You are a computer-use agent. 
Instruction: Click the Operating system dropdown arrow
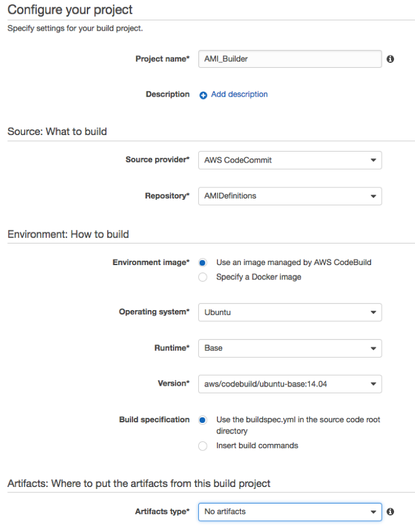(x=374, y=312)
